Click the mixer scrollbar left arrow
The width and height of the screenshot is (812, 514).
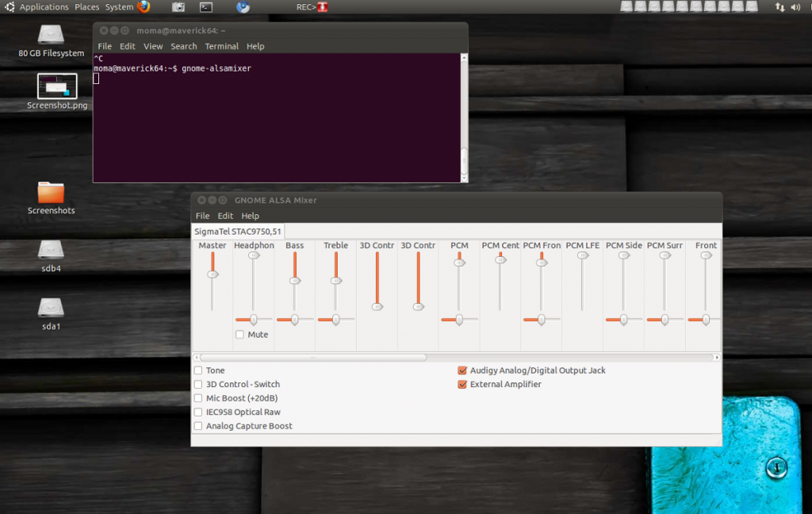tap(197, 358)
